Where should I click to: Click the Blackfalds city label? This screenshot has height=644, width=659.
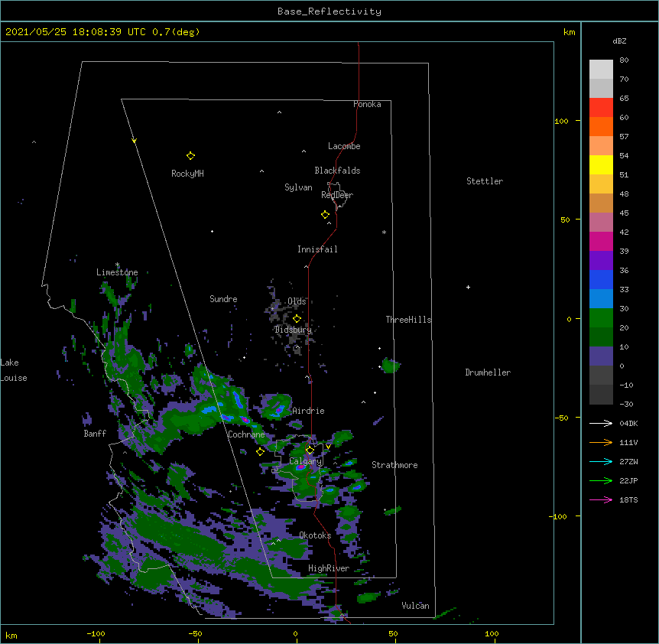pyautogui.click(x=337, y=171)
